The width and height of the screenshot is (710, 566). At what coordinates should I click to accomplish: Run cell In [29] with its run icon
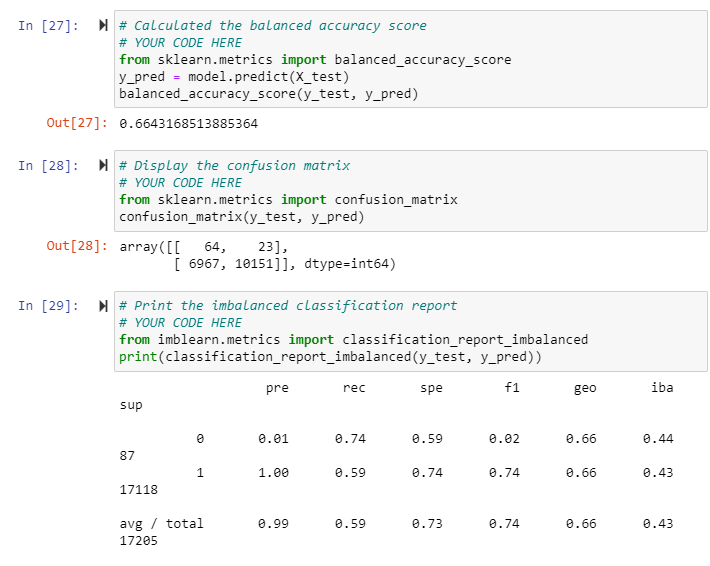pos(103,306)
